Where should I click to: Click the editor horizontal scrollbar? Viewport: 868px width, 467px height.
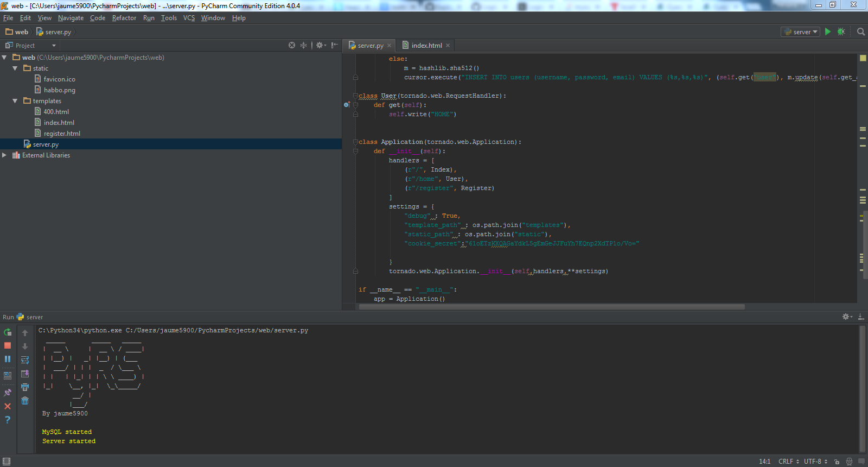(551, 307)
